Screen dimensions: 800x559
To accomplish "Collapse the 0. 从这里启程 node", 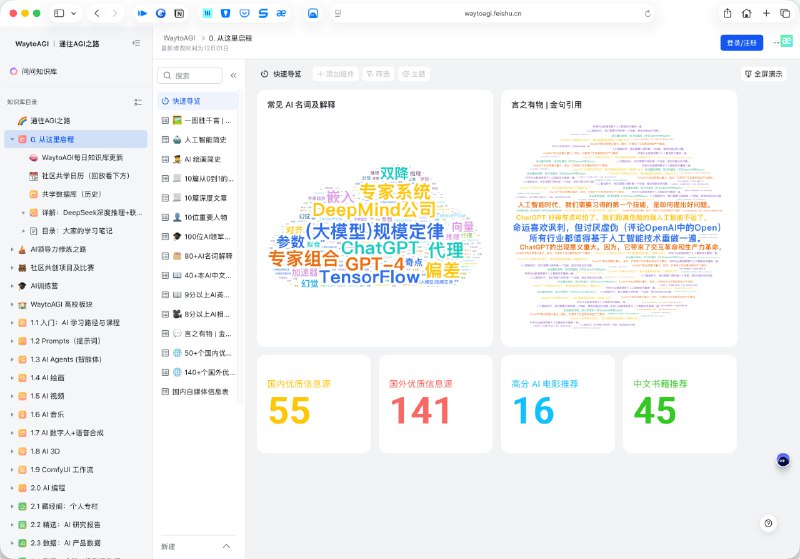I will tap(12, 139).
